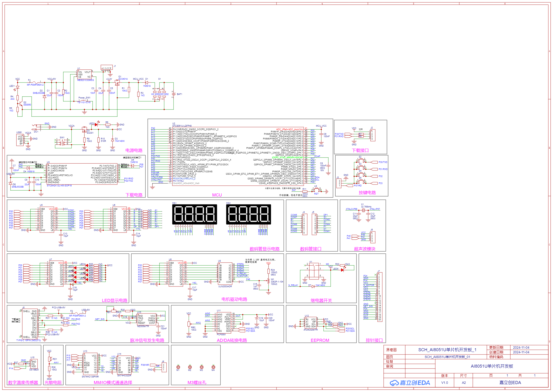Click the EEPROM section label

(320, 340)
